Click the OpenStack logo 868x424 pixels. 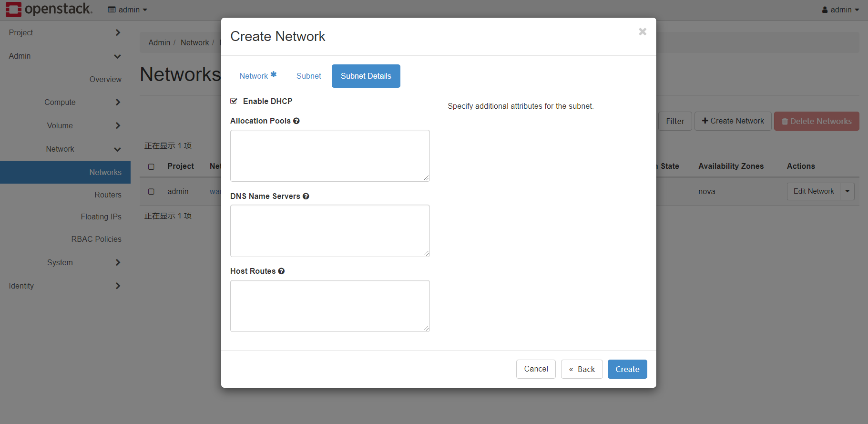tap(49, 9)
